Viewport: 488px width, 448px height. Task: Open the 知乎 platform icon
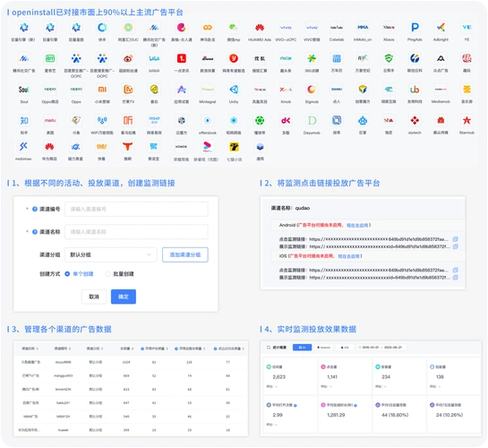[x=24, y=120]
